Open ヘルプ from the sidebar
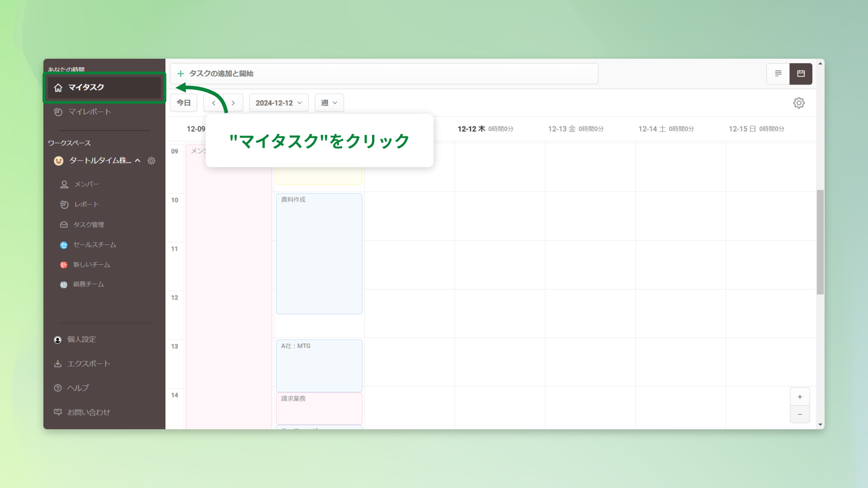Image resolution: width=868 pixels, height=488 pixels. [x=78, y=388]
